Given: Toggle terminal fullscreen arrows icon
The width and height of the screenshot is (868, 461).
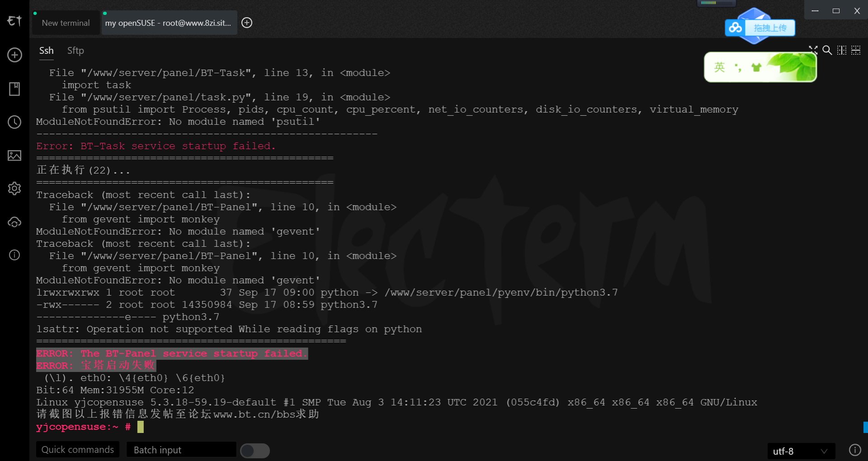Looking at the screenshot, I should pyautogui.click(x=813, y=50).
